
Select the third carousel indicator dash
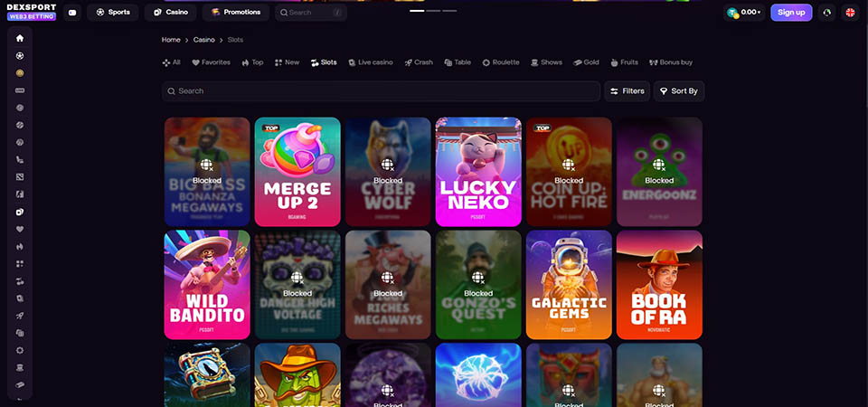[449, 11]
